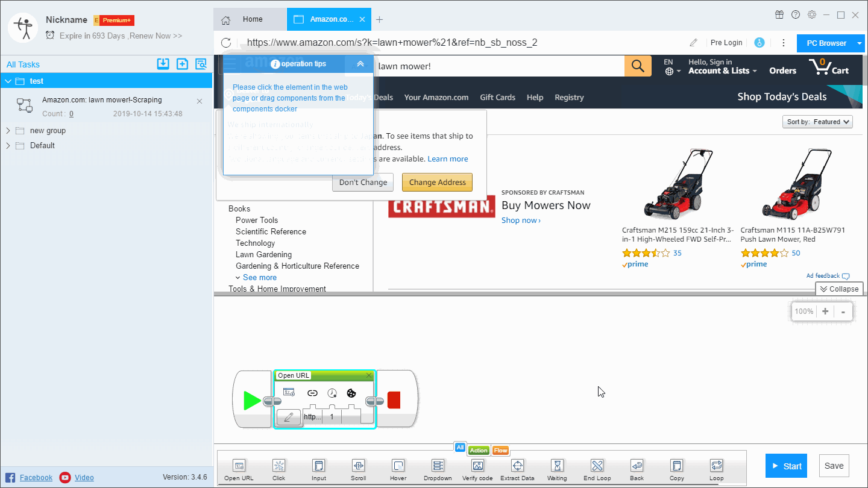Open the PC Browser dropdown arrow

tap(860, 43)
